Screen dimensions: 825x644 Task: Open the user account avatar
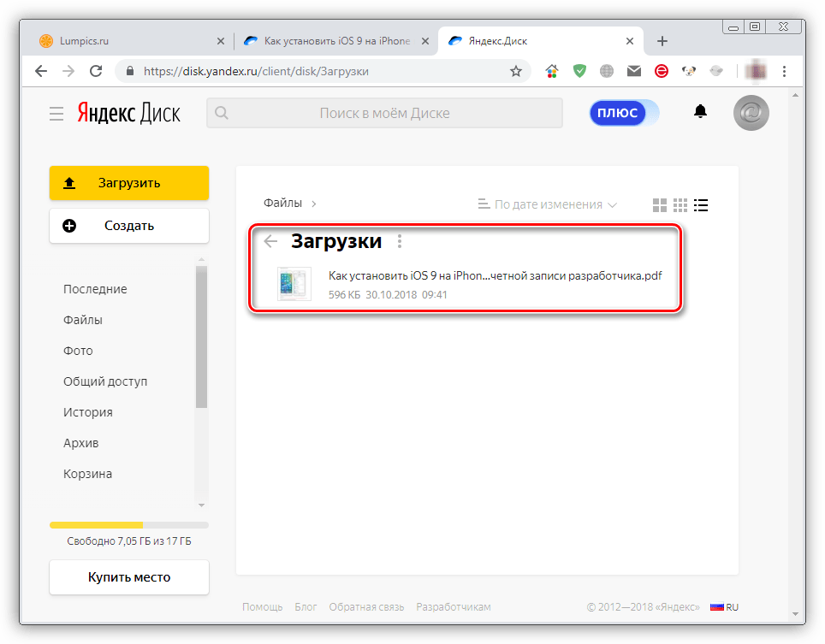(751, 113)
